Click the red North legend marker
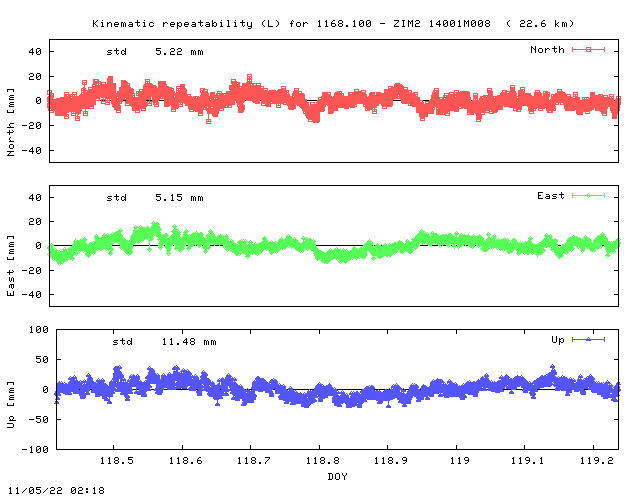Image resolution: width=640 pixels, height=496 pixels. pos(588,50)
